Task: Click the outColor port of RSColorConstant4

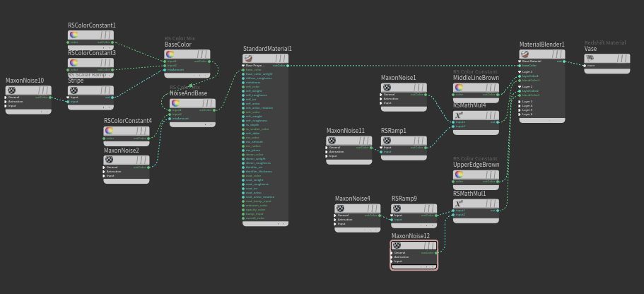Action: pyautogui.click(x=149, y=139)
